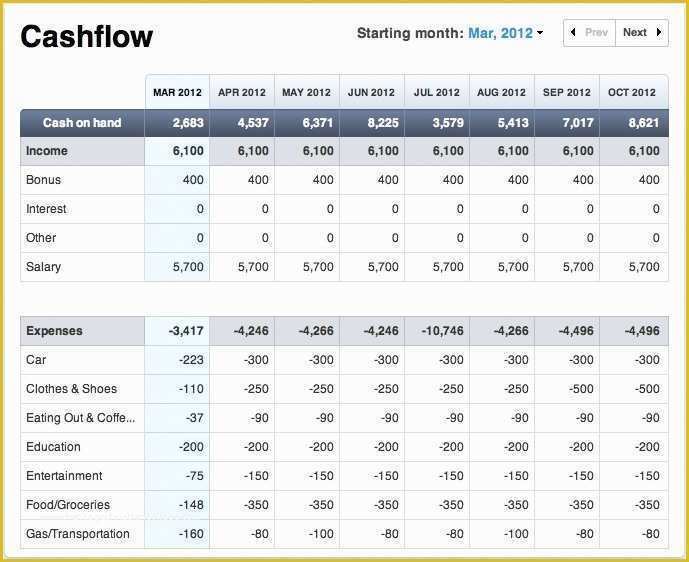Click the March expenses total -3,417
Viewport: 689px width, 562px height.
coord(186,331)
